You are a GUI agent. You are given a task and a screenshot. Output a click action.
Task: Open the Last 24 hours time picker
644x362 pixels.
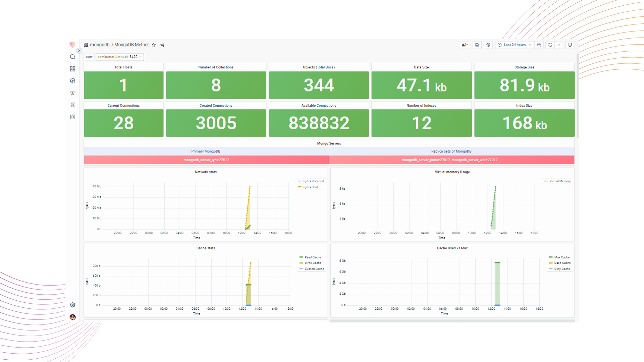click(515, 45)
